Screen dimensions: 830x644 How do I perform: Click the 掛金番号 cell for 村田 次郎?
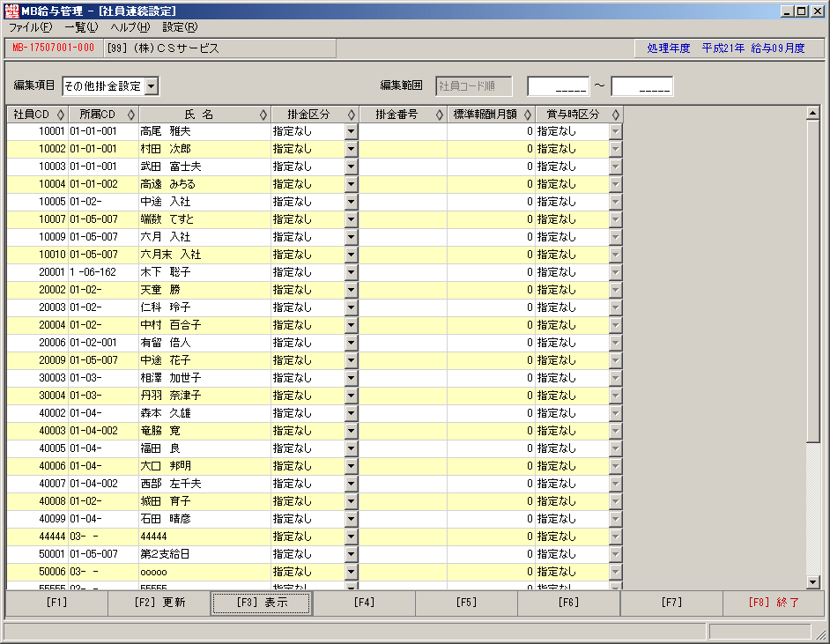coord(403,149)
